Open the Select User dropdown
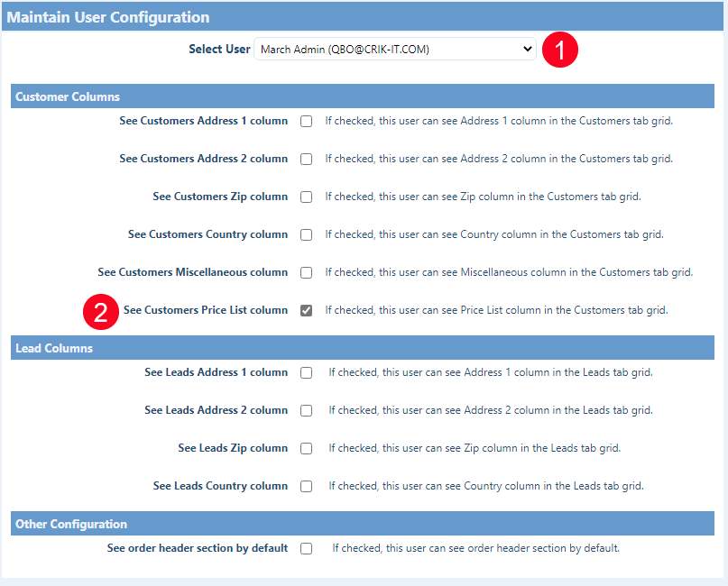The image size is (728, 586). click(395, 50)
